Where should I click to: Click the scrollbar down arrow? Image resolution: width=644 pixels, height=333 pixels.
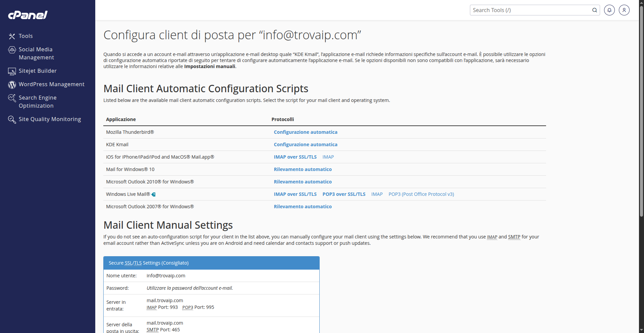click(641, 330)
